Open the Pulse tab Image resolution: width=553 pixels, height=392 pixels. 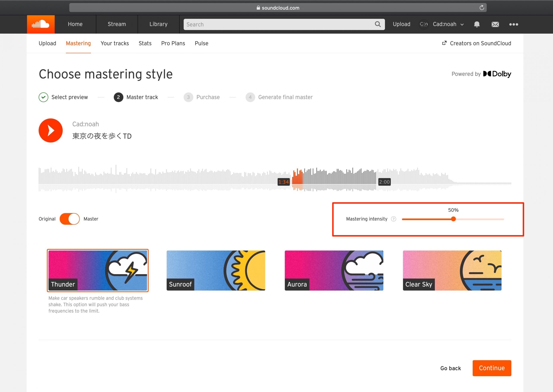coord(201,43)
